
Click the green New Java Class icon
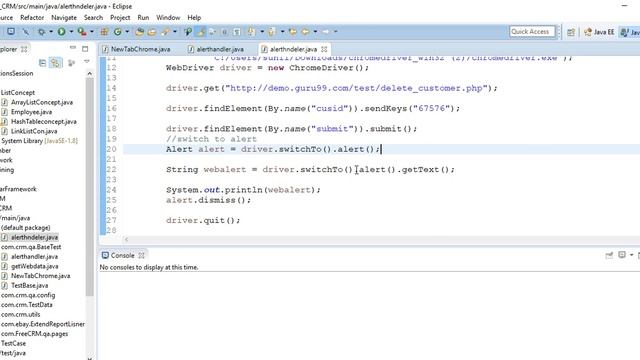[x=118, y=31]
